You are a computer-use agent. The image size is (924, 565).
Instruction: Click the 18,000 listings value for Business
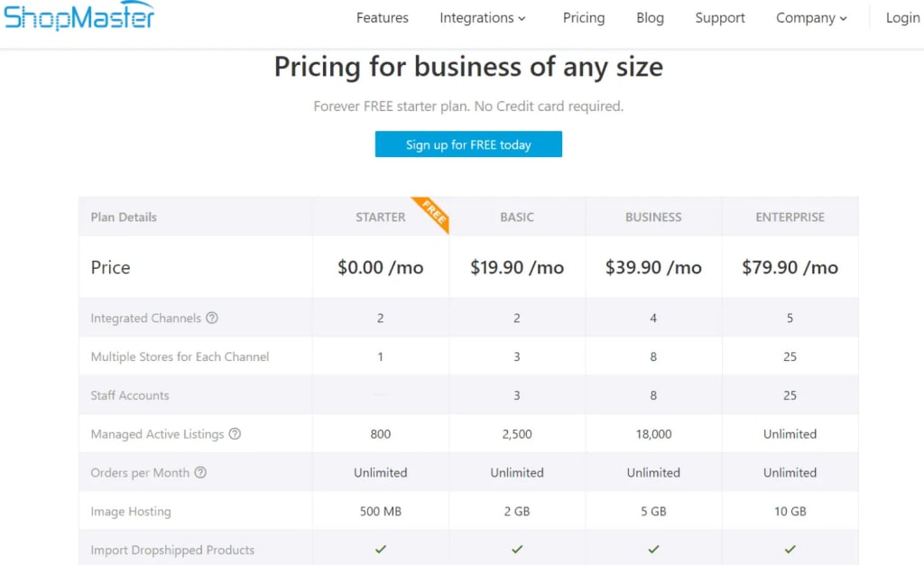pos(653,434)
